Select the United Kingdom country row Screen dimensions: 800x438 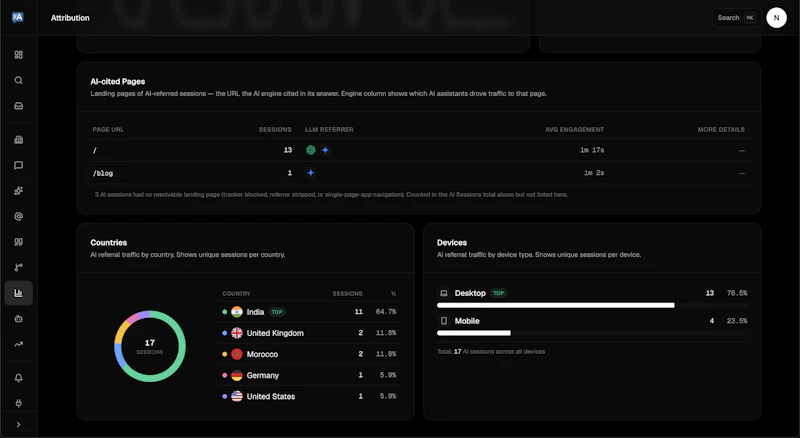[x=309, y=333]
